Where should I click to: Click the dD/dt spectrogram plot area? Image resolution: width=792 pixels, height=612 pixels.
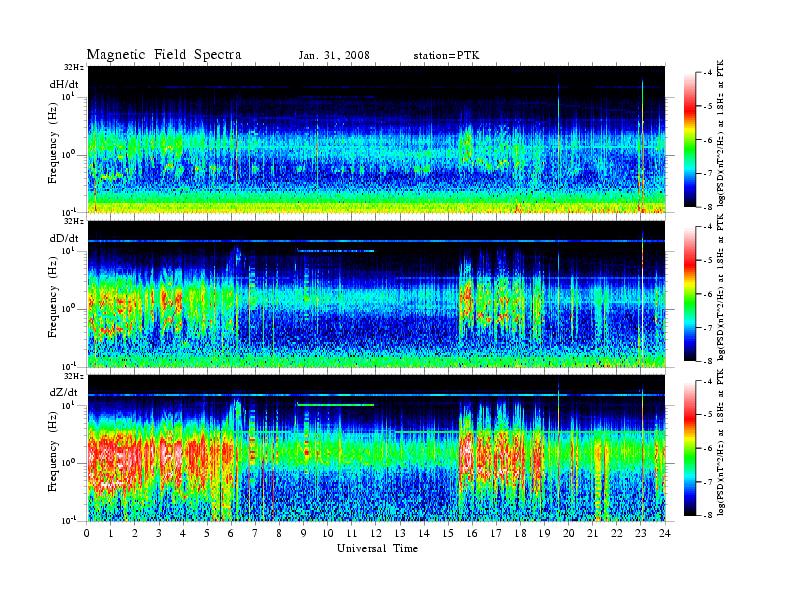coord(377,294)
